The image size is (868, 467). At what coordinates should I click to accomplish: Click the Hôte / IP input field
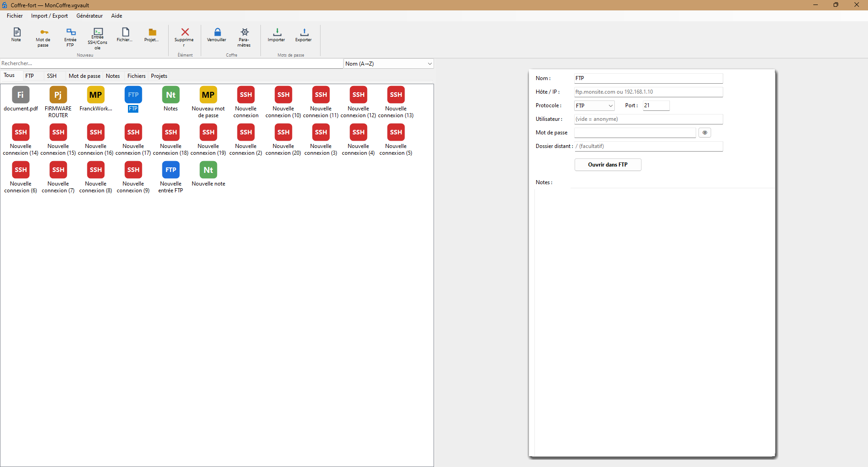click(x=648, y=92)
